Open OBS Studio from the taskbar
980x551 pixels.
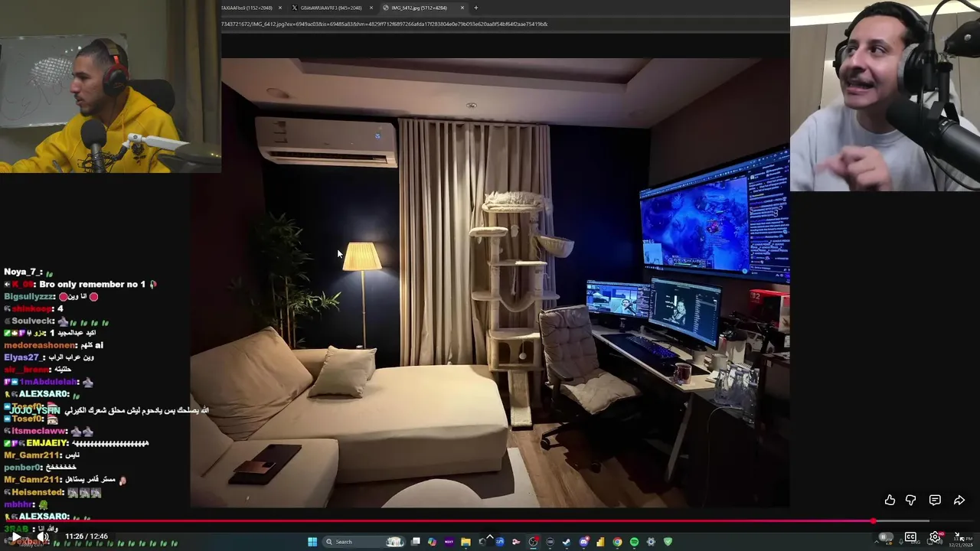click(x=533, y=542)
